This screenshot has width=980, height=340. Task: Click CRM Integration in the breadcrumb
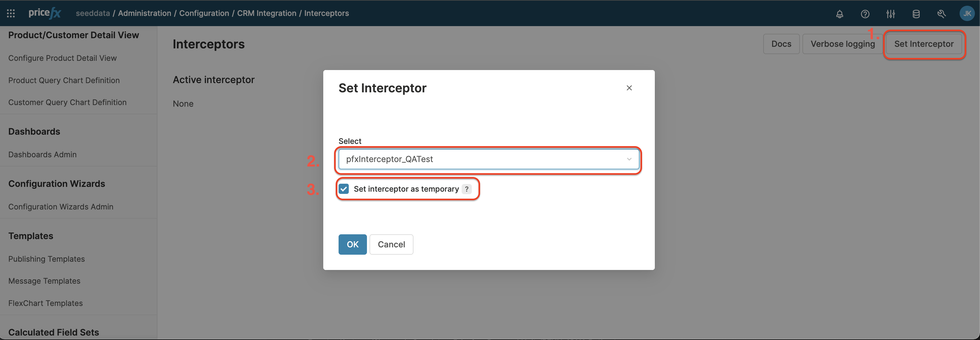pyautogui.click(x=266, y=13)
